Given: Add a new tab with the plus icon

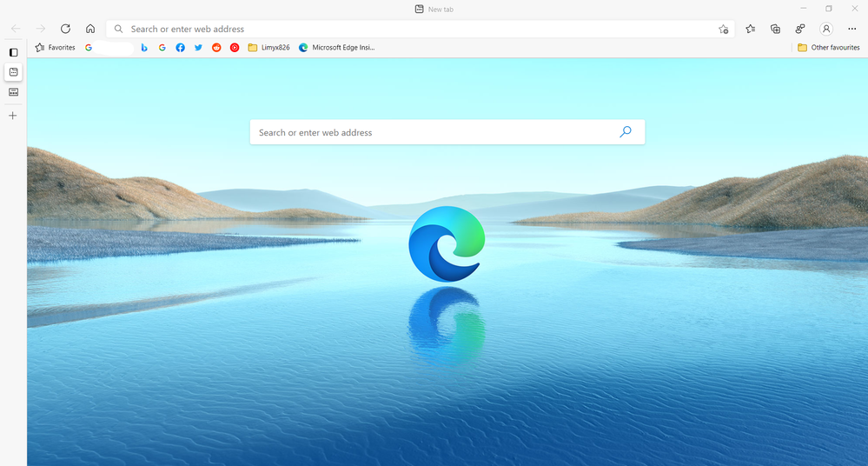Looking at the screenshot, I should click(x=13, y=116).
